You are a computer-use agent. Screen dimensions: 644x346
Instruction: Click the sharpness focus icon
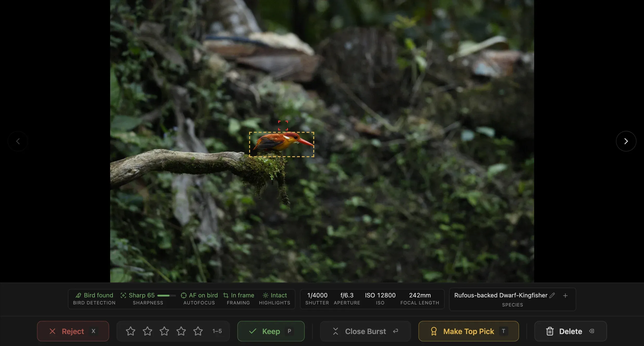click(123, 295)
